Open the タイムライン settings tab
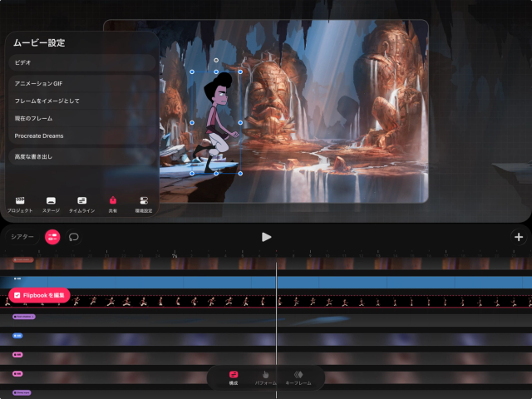 pos(81,204)
